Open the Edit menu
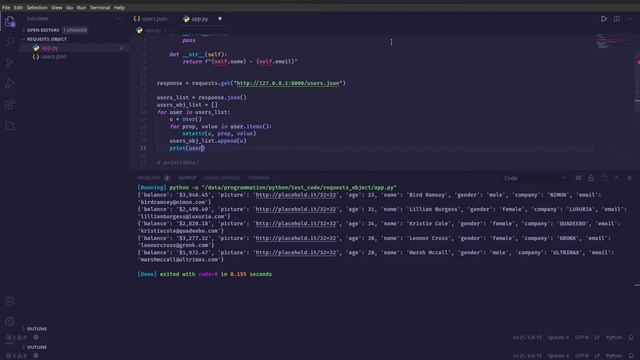The height and width of the screenshot is (360, 640). (x=18, y=7)
